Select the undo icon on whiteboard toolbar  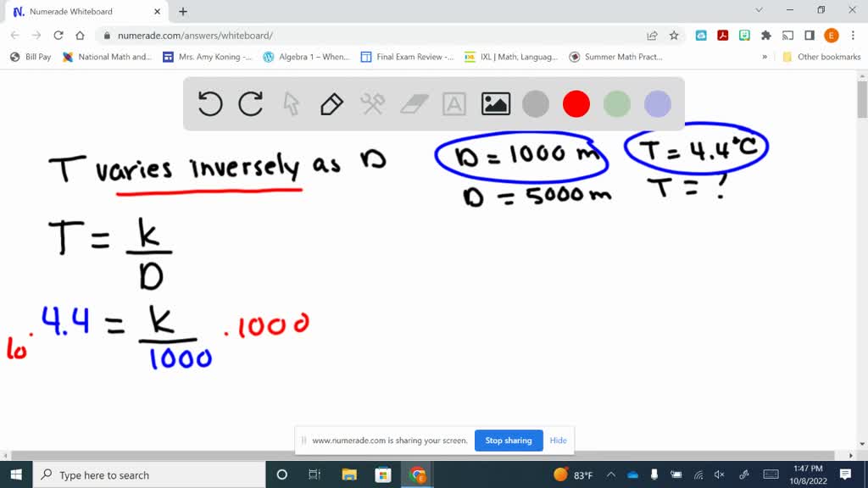[209, 103]
